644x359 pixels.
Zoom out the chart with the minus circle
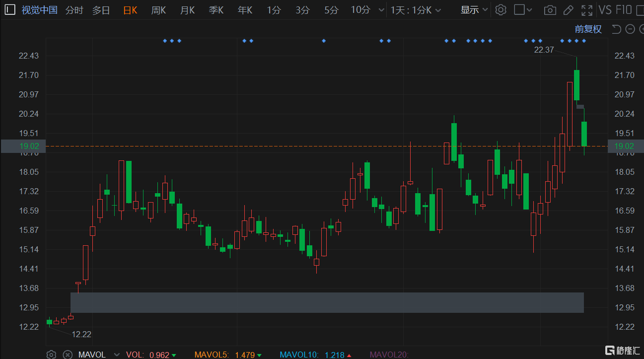click(x=630, y=29)
